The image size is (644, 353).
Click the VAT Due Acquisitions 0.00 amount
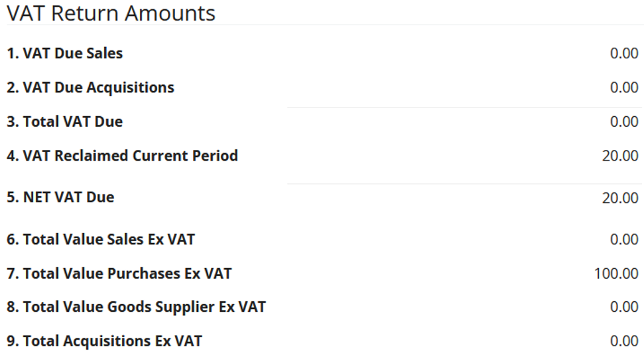[x=624, y=88]
